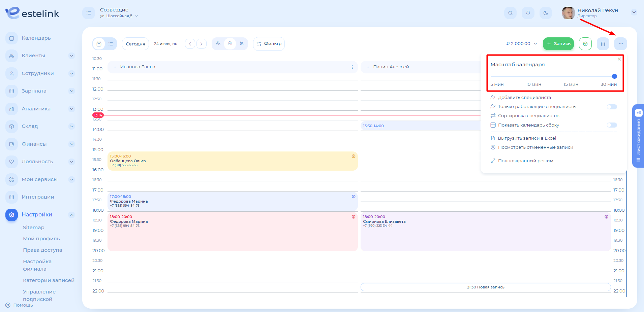Select Выгрузить записи в Excel
Image resolution: width=644 pixels, height=312 pixels.
click(527, 138)
